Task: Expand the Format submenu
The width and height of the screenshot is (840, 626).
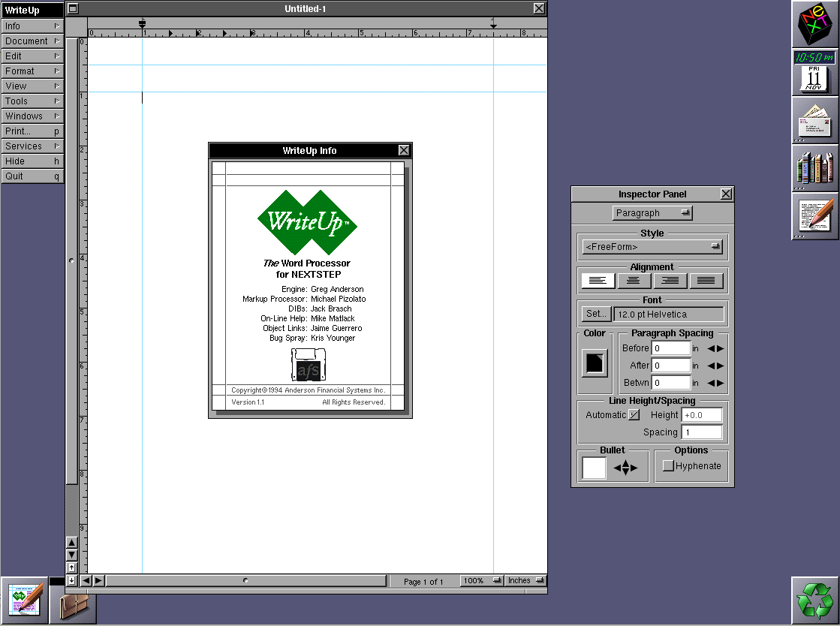Action: [x=32, y=71]
